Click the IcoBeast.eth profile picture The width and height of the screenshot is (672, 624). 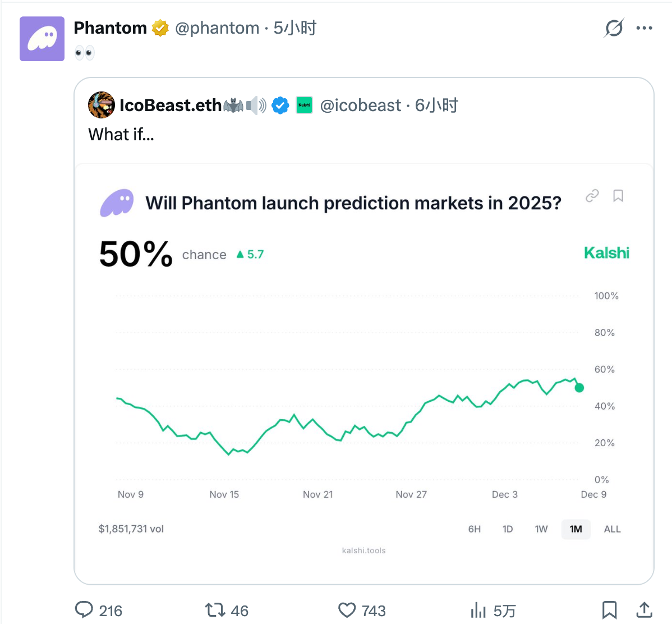pos(102,105)
